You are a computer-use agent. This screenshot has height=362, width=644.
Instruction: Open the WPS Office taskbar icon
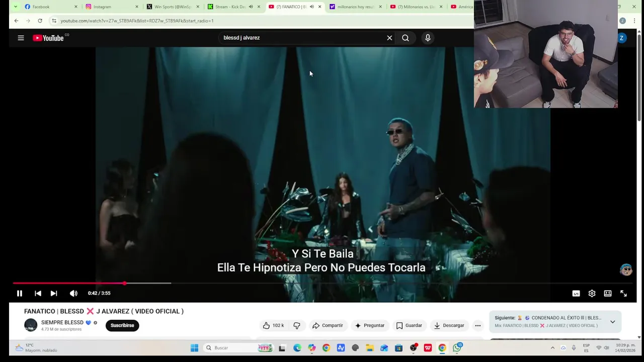428,348
